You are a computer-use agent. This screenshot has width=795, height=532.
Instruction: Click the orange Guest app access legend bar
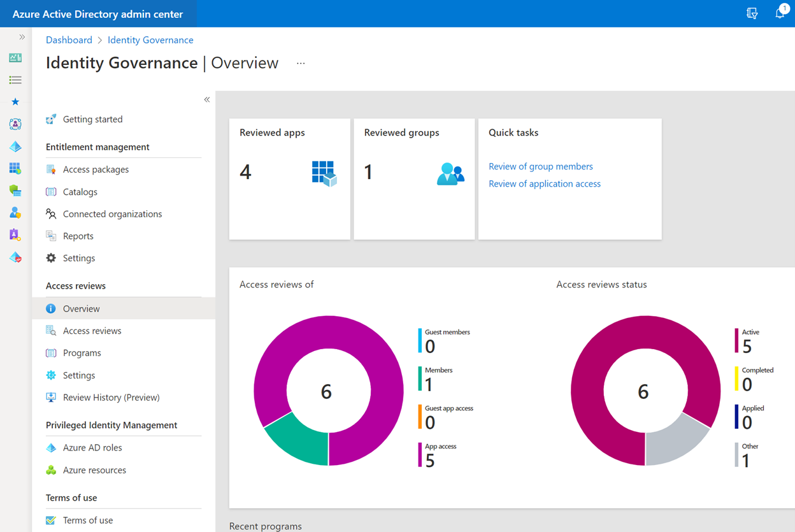(x=420, y=417)
